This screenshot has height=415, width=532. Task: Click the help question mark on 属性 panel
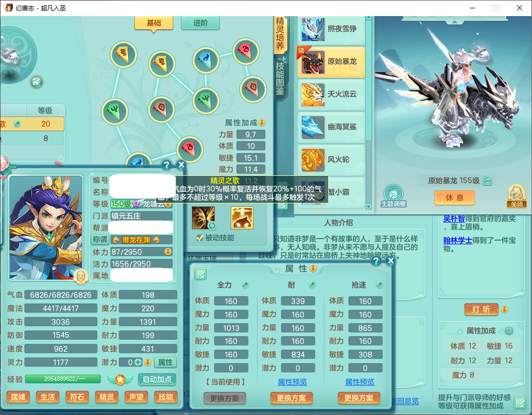tap(376, 261)
